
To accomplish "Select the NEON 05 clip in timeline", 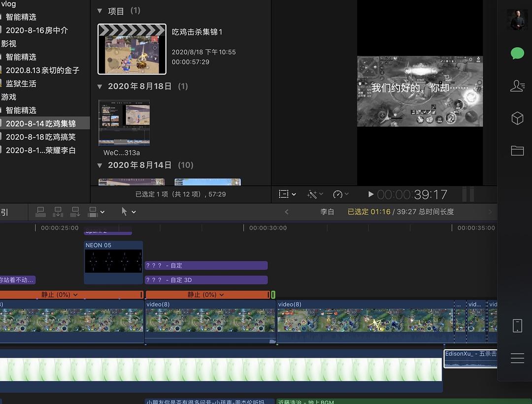I will point(113,262).
